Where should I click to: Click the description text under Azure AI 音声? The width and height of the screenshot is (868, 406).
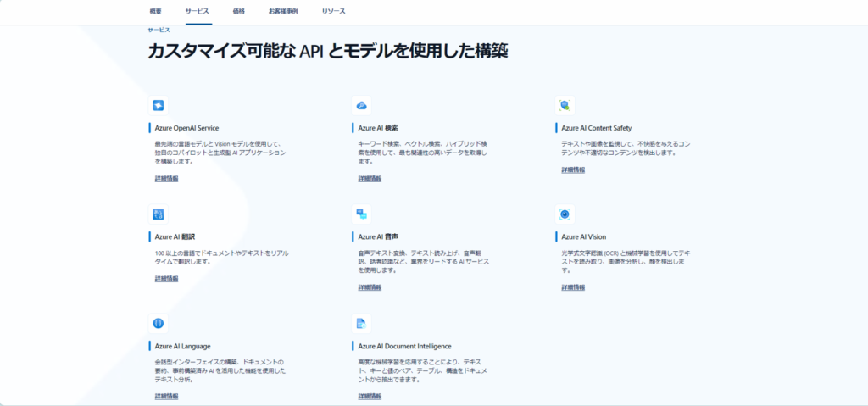pyautogui.click(x=424, y=261)
